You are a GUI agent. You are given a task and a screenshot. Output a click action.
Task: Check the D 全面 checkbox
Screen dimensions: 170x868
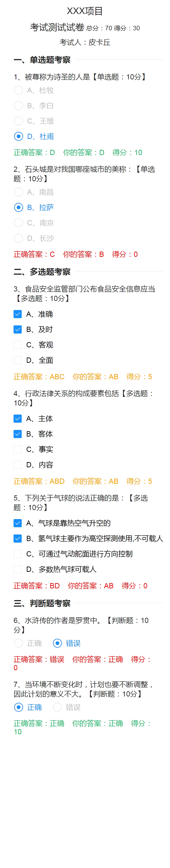pos(17,360)
